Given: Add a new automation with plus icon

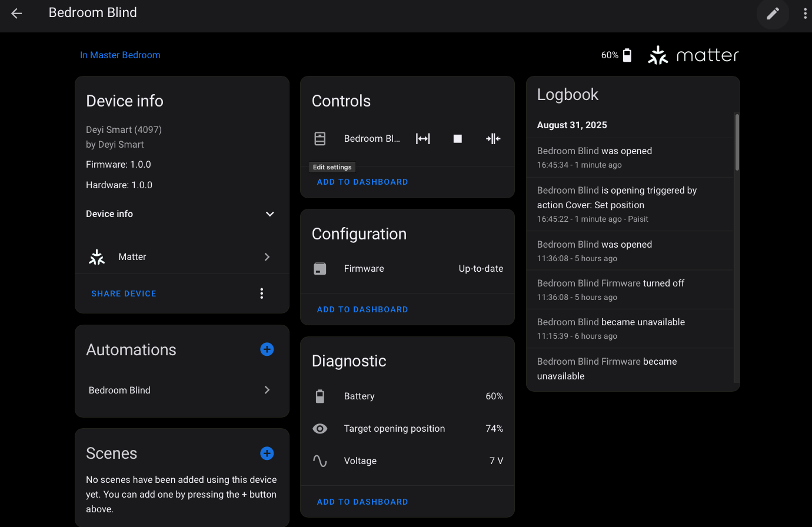Looking at the screenshot, I should 267,349.
